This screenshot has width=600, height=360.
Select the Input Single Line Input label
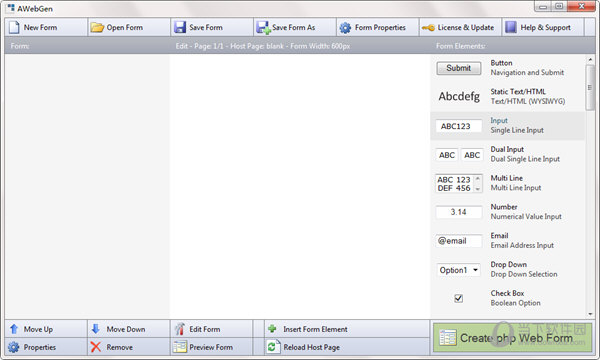517,125
